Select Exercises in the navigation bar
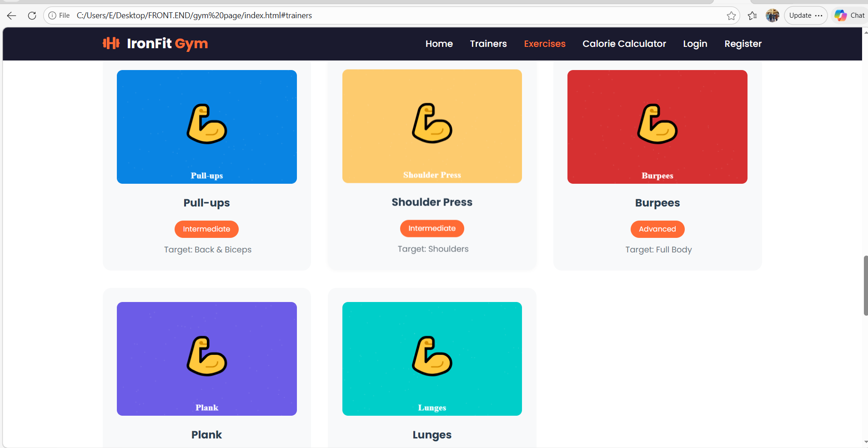Viewport: 868px width, 448px height. (545, 44)
